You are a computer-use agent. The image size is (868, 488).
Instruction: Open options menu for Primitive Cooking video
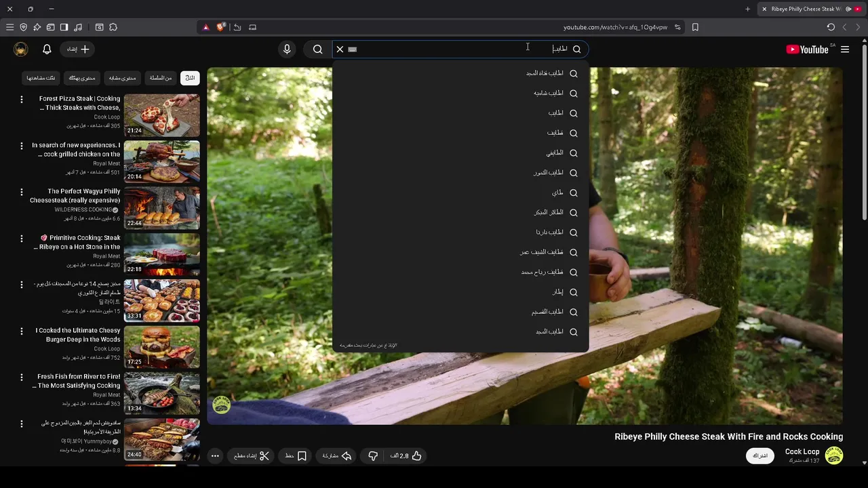pos(21,239)
